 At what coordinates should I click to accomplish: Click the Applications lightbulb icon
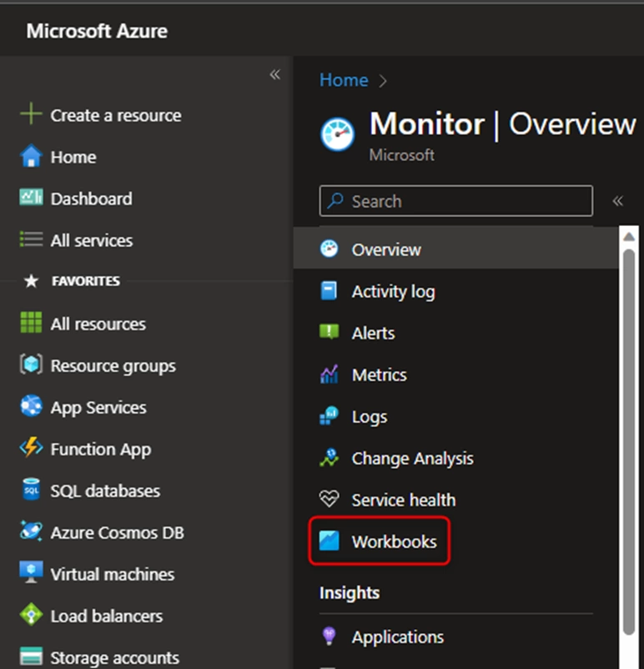click(x=329, y=636)
